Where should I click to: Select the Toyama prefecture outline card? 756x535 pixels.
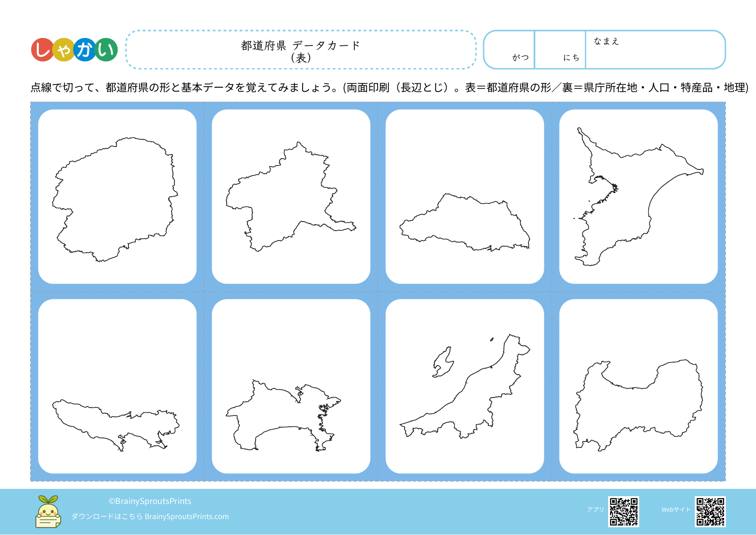click(638, 386)
